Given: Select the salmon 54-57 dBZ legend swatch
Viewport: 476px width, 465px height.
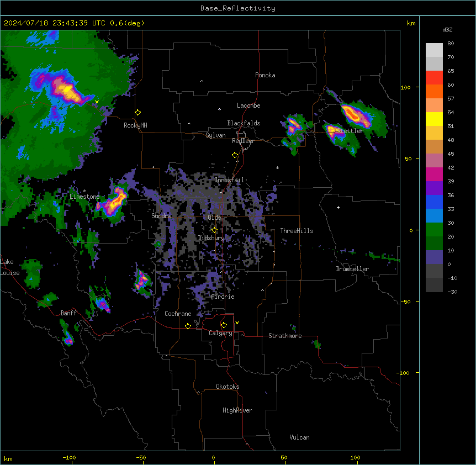Looking at the screenshot, I should 434,105.
